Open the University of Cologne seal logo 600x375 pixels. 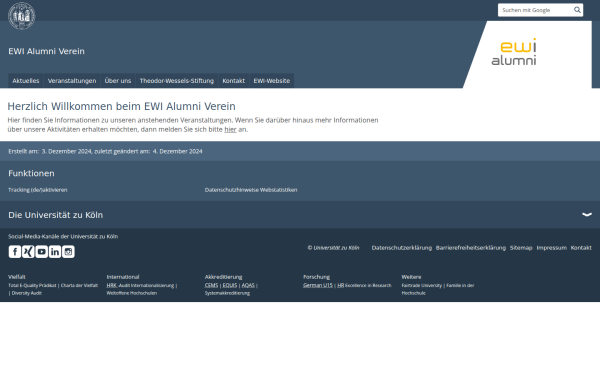(x=22, y=16)
